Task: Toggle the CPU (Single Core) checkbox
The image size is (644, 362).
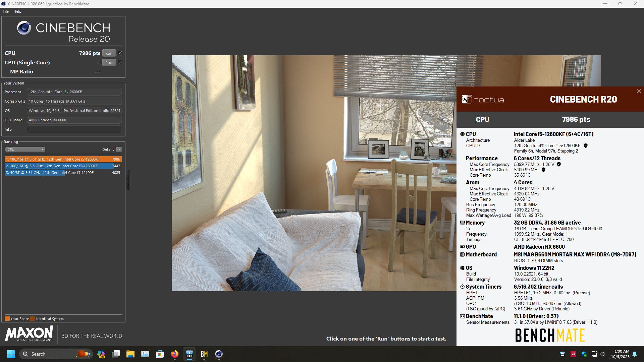Action: tap(120, 62)
